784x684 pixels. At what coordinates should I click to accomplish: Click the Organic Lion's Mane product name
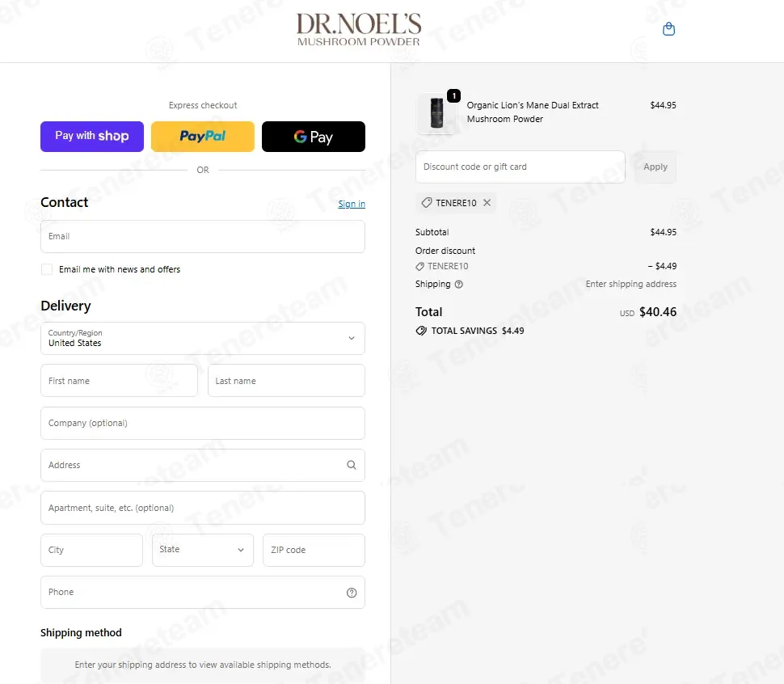coord(533,112)
